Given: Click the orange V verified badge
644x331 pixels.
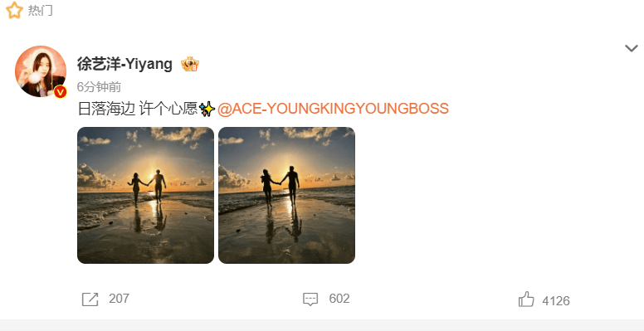Looking at the screenshot, I should pos(61,92).
